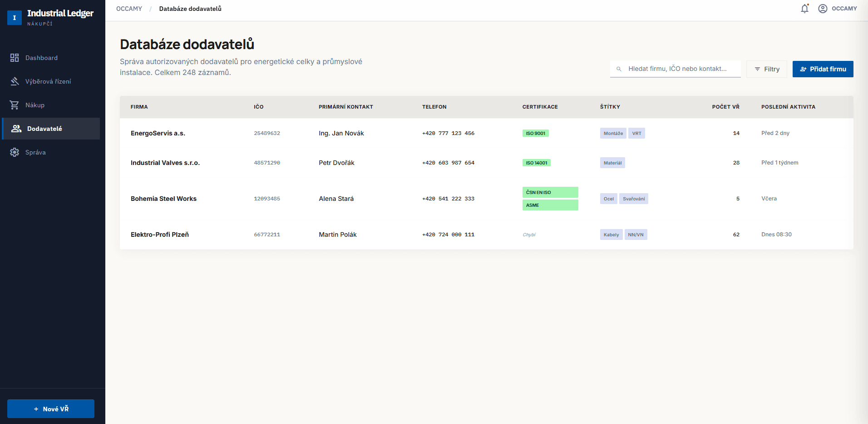Image resolution: width=868 pixels, height=424 pixels.
Task: Create new tender with Nové VŘ button
Action: [51, 409]
